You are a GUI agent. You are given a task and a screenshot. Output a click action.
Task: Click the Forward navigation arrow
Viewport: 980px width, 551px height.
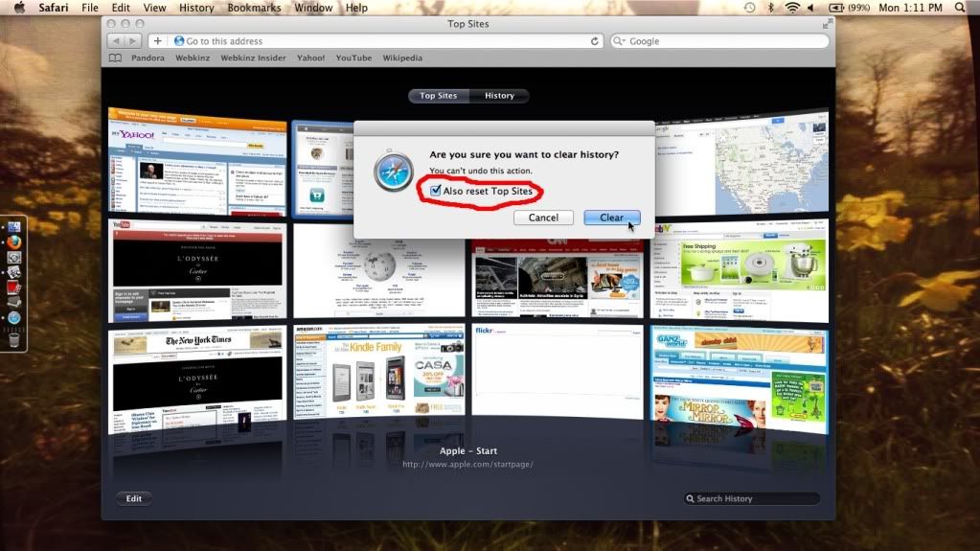[132, 40]
